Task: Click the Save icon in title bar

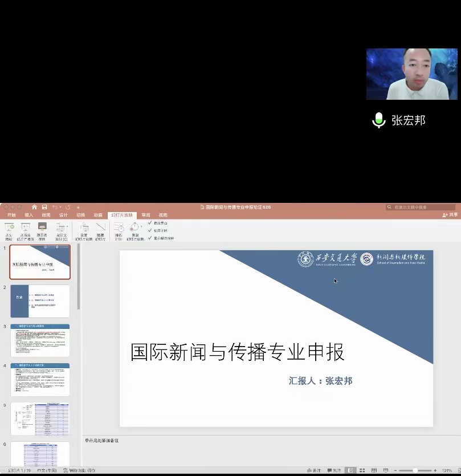Action: tap(43, 207)
